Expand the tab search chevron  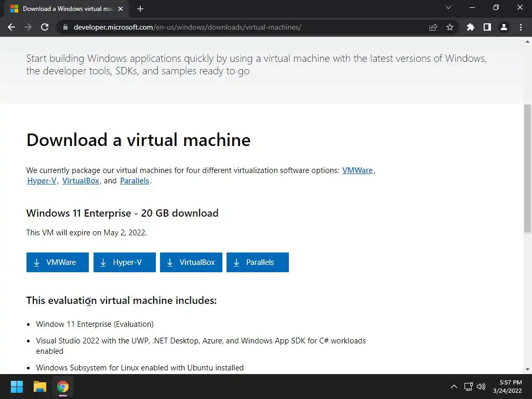(448, 7)
